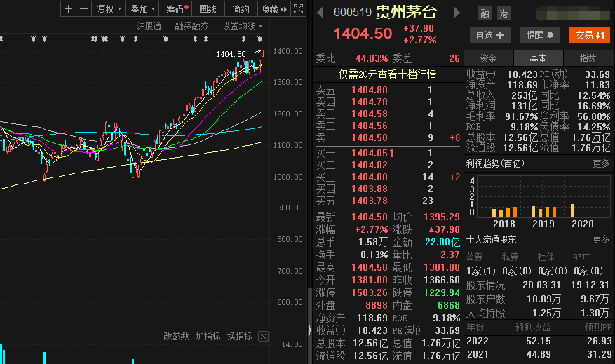Click the 2021 forecast row
The height and width of the screenshot is (364, 615).
(x=539, y=354)
